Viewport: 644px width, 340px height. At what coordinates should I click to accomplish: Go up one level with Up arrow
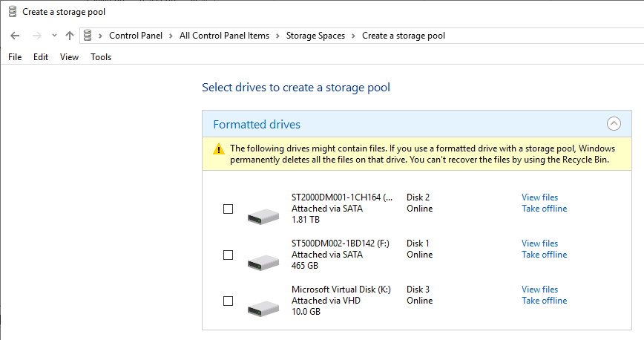click(70, 36)
